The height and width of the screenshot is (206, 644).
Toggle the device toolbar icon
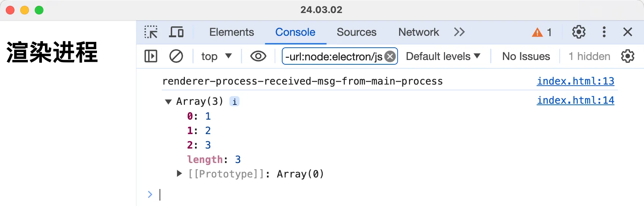(176, 32)
